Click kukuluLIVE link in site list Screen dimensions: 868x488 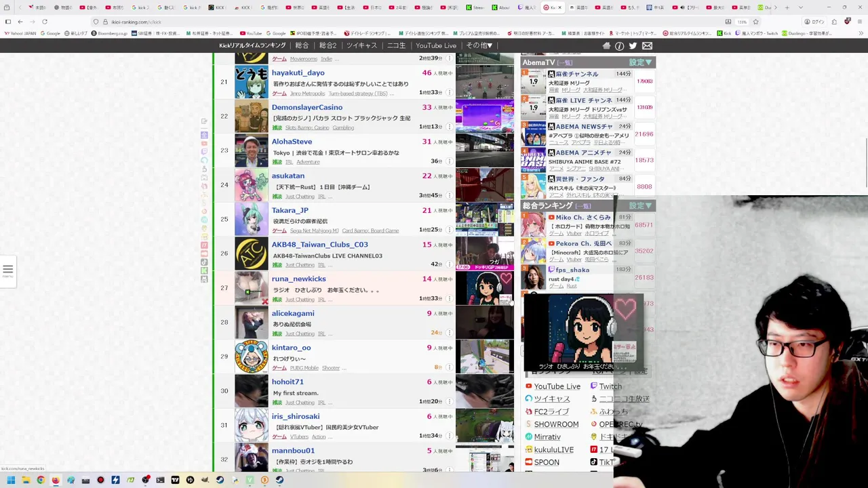coord(553,450)
